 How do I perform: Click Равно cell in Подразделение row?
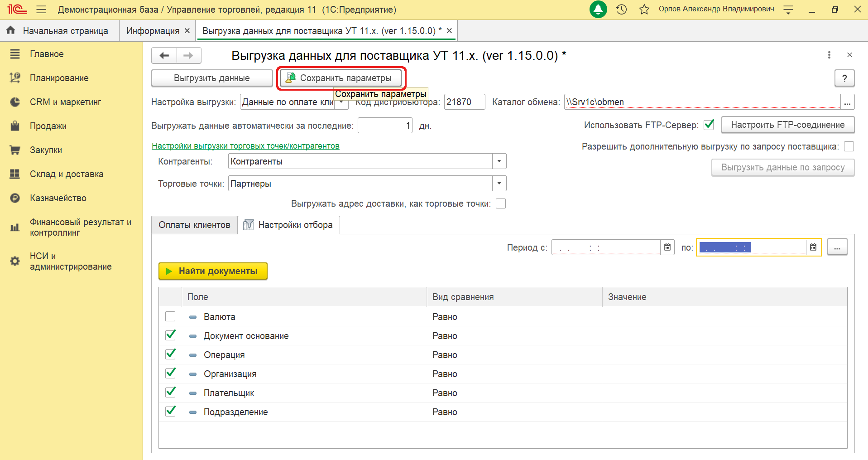[x=514, y=412]
